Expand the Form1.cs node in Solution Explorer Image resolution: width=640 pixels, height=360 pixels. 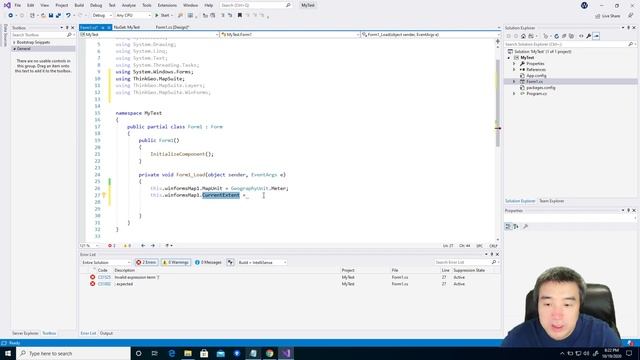514,82
